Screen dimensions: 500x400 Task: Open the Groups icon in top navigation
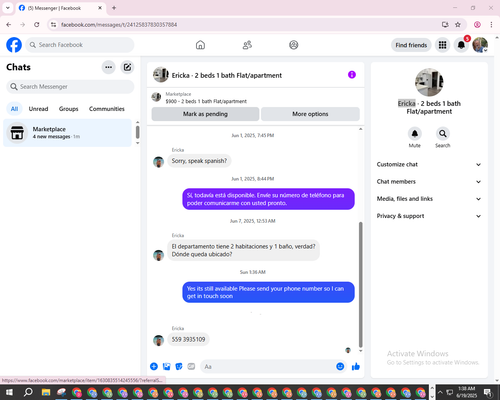coord(294,45)
